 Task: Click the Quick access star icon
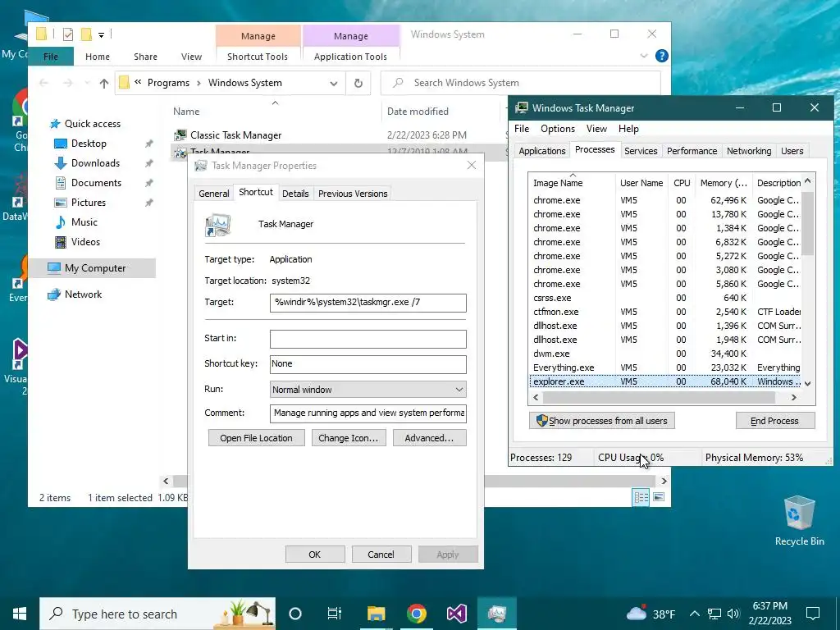tap(55, 124)
